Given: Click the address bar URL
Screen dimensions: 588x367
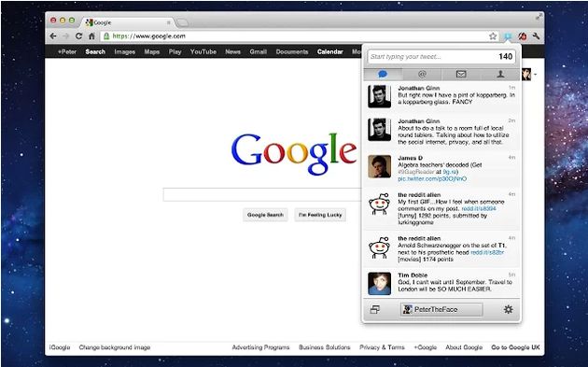Looking at the screenshot, I should 149,36.
